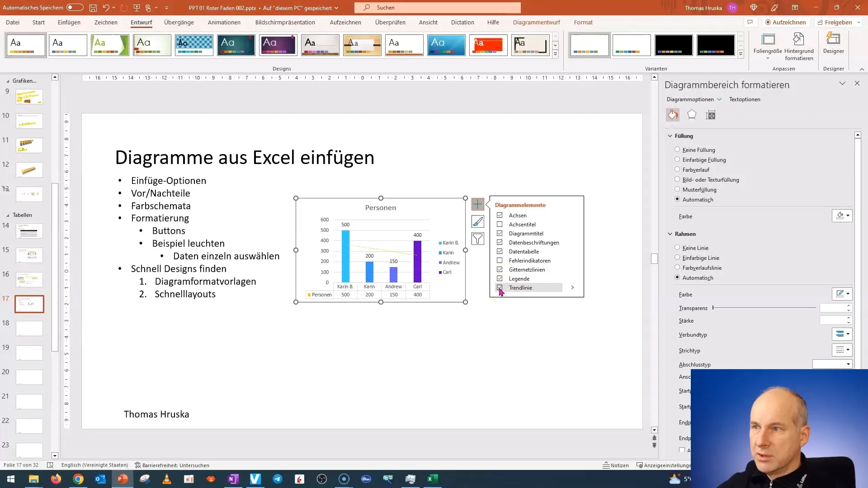868x488 pixels.
Task: Click the Diagrammfilter (funnel) icon
Action: coord(477,238)
